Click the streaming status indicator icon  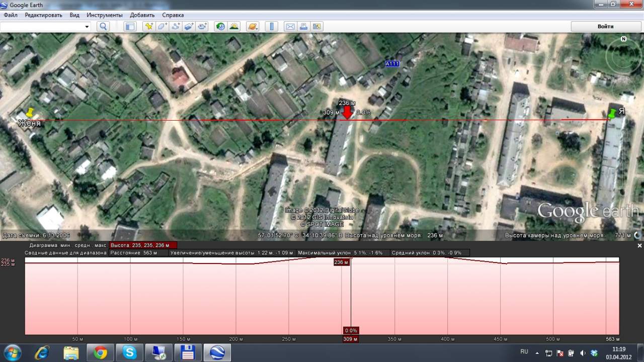click(x=637, y=235)
